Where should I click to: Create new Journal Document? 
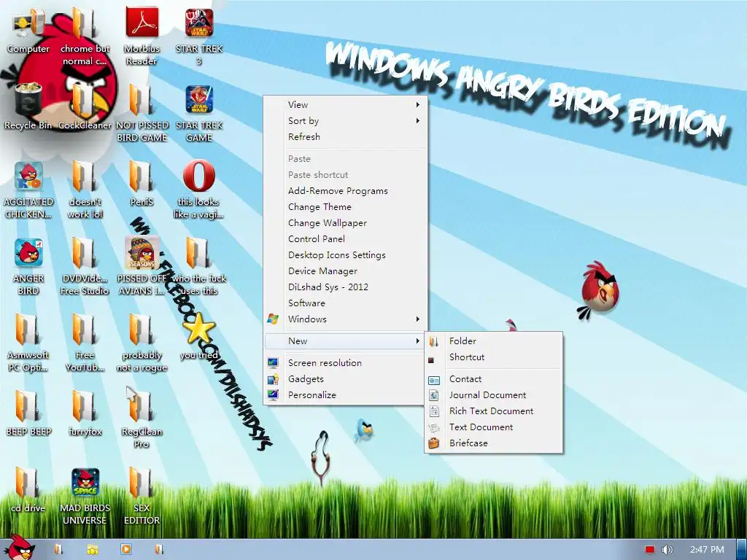(494, 395)
